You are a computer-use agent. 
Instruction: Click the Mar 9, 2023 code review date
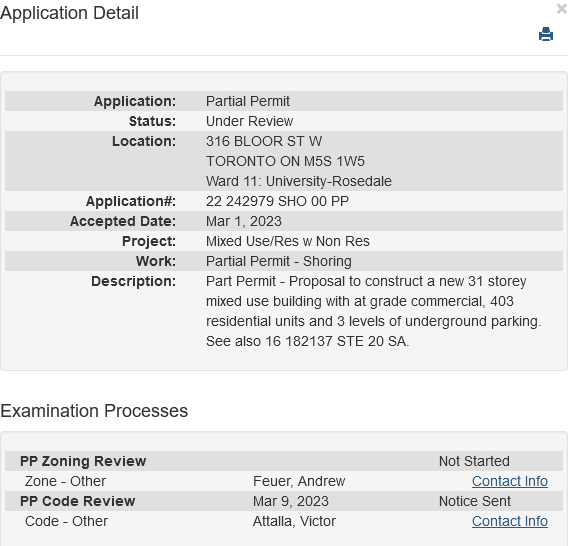point(291,501)
